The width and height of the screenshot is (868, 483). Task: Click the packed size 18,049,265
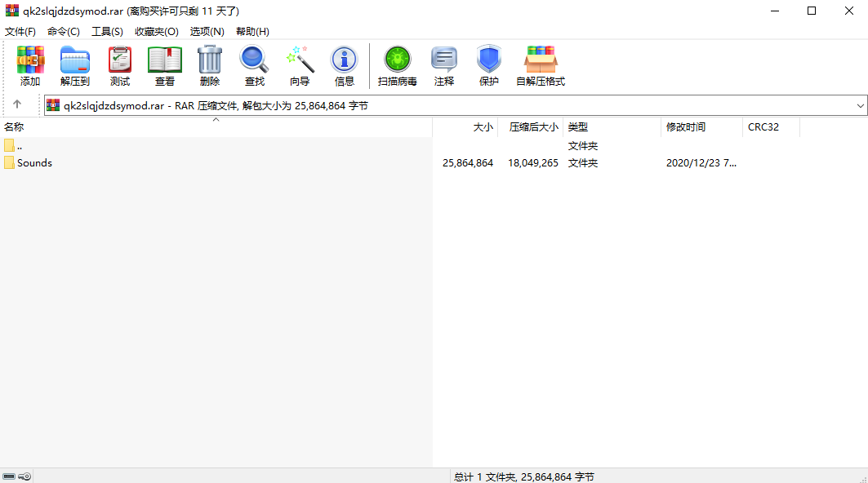coord(533,163)
